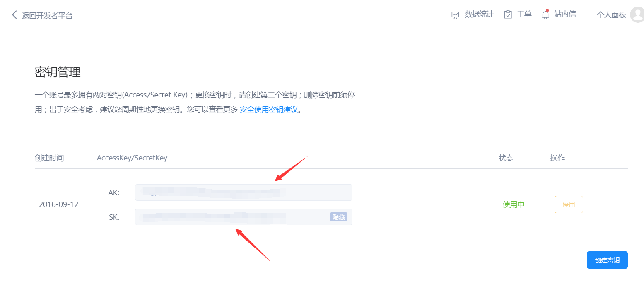This screenshot has height=299, width=644.
Task: Open the 安全使用密钥建议 link
Action: (269, 110)
